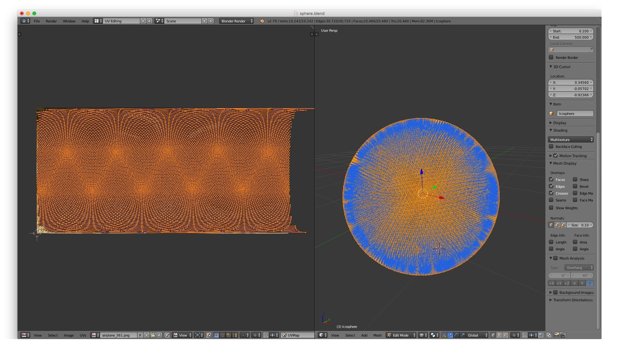Pin the image in the UV editor
This screenshot has width=619, height=364.
[x=167, y=335]
